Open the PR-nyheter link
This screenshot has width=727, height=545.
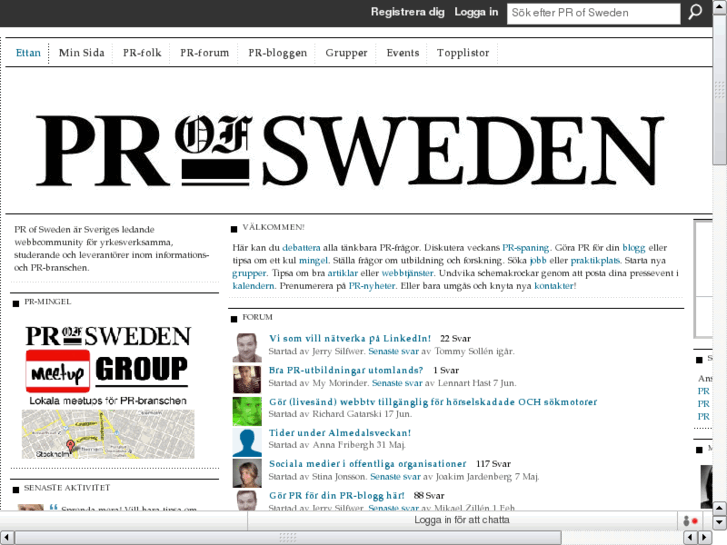372,286
